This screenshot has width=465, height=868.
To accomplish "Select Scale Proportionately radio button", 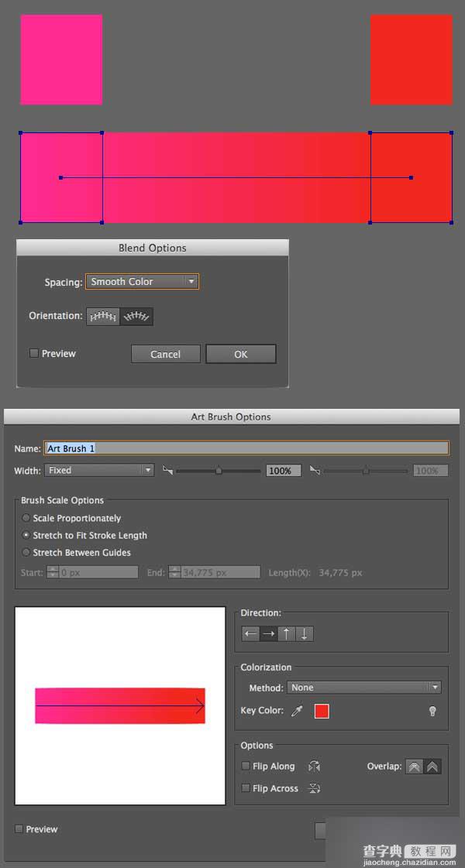I will 26,518.
